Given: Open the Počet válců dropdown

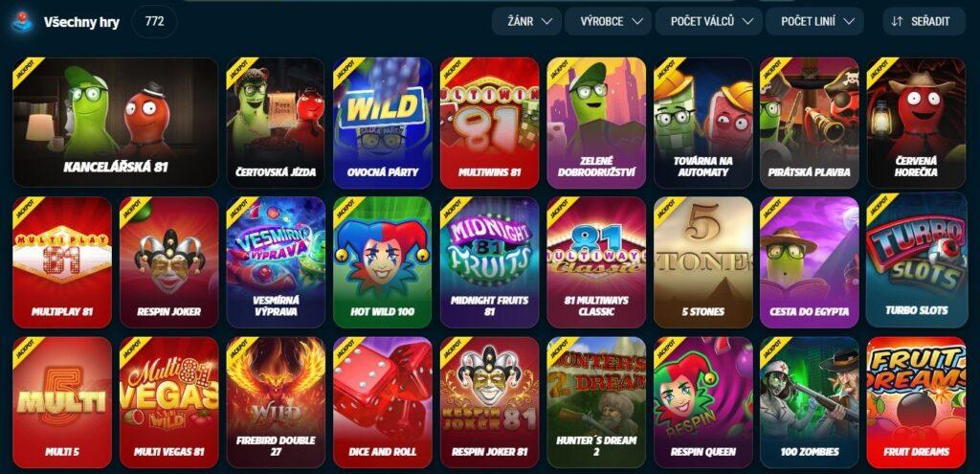Looking at the screenshot, I should coord(709,21).
